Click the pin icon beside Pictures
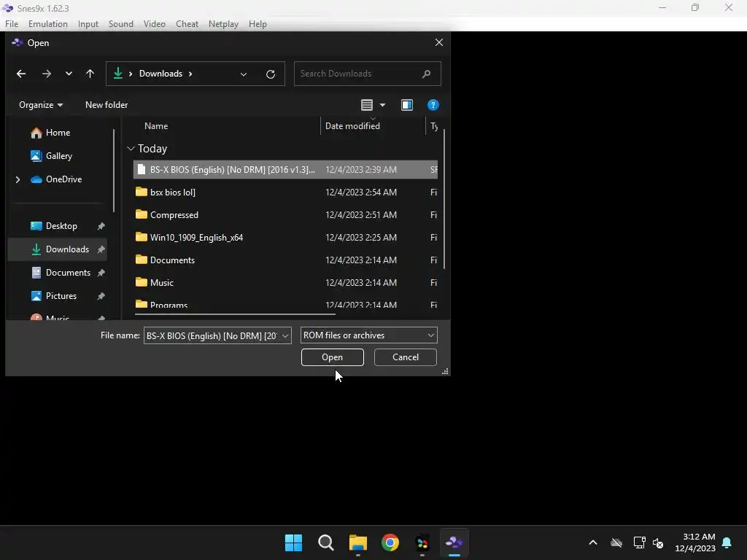747x560 pixels. 101,296
